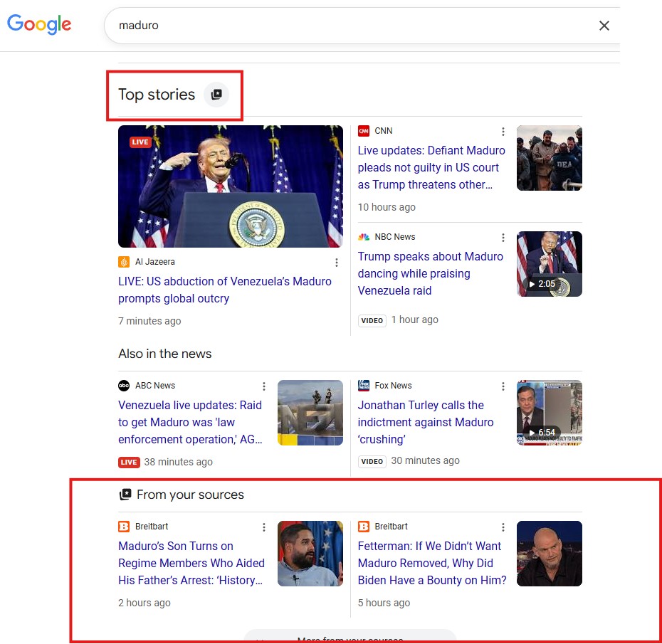Click the Google logo
This screenshot has width=662, height=644.
point(39,24)
